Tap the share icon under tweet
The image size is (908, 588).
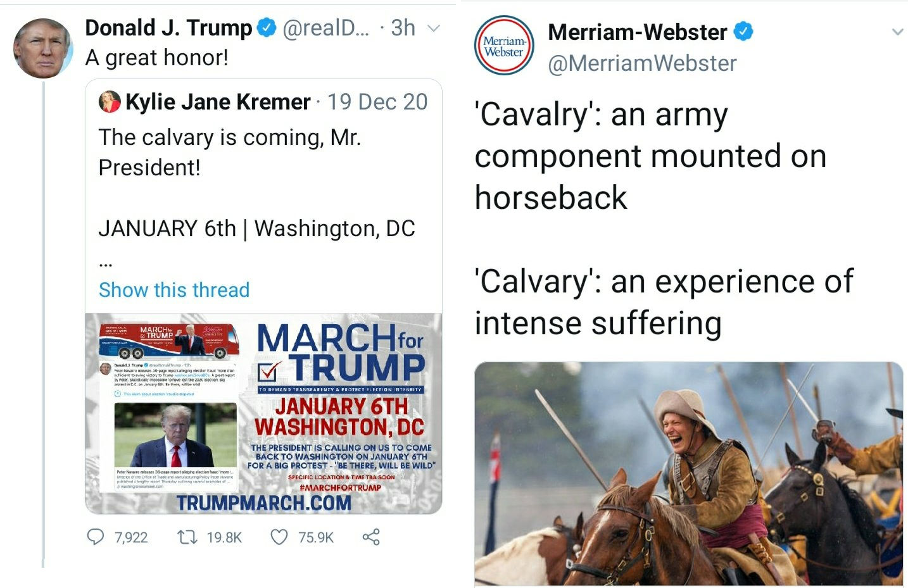[x=371, y=537]
